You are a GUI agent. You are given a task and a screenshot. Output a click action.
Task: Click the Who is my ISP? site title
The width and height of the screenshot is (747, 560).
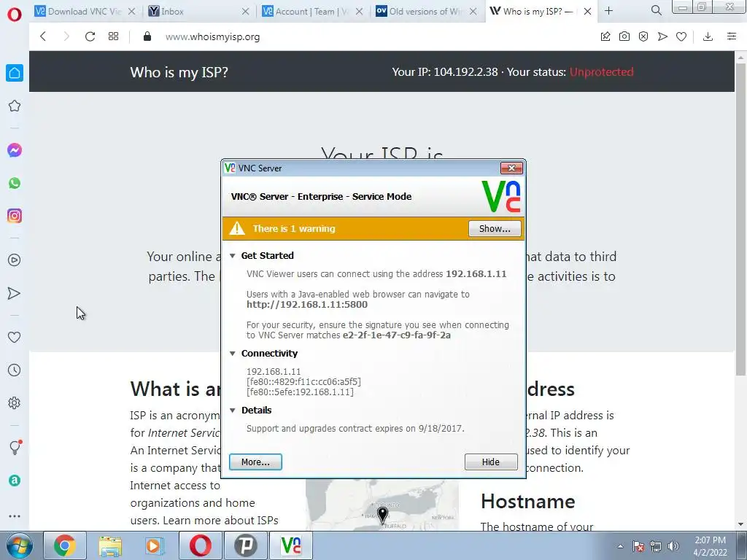click(179, 72)
